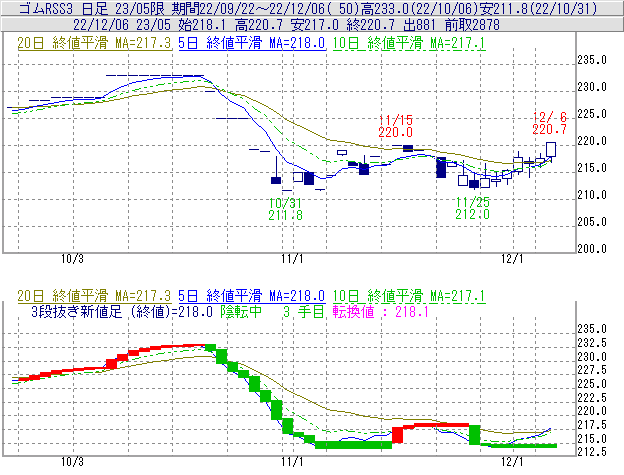
Task: Click the 10/3 date label under lower chart
Action: [72, 461]
